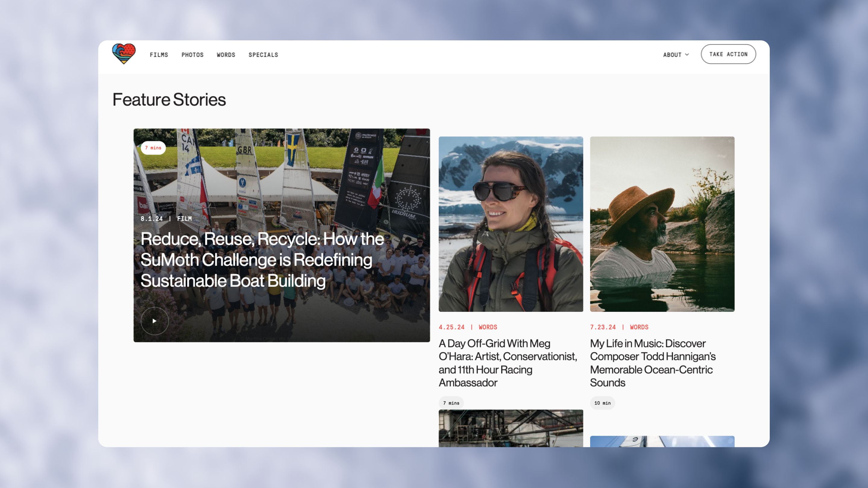Viewport: 868px width, 488px height.
Task: Click the FILM tag on featured story
Action: pos(184,219)
